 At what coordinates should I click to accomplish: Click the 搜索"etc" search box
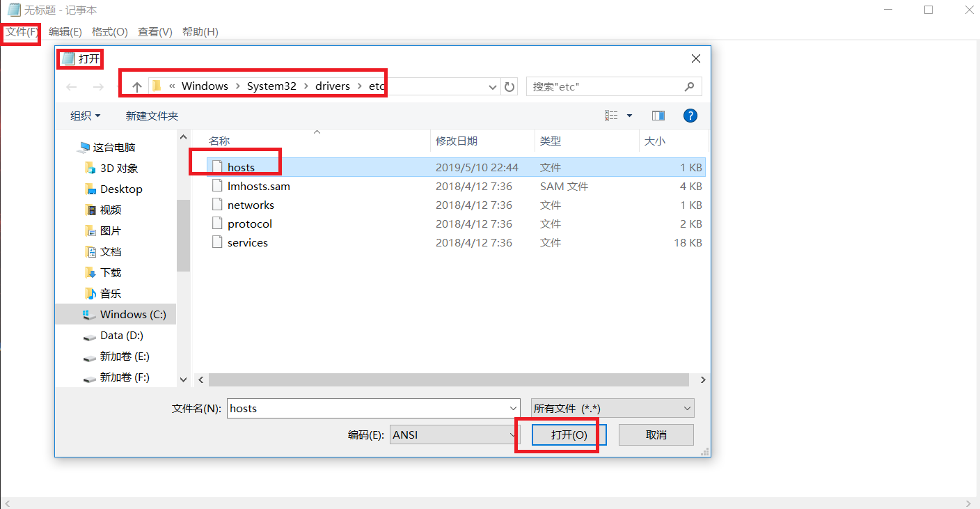pyautogui.click(x=614, y=86)
